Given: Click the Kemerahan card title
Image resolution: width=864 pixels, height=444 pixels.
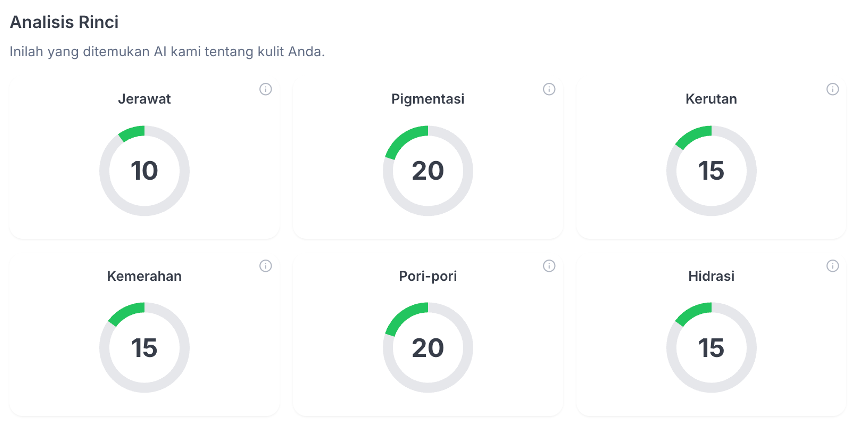Looking at the screenshot, I should coord(144,276).
